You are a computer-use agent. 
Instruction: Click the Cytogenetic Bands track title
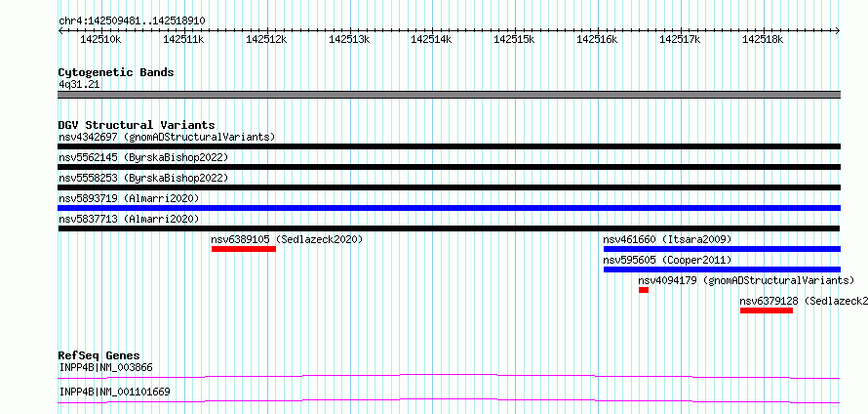(116, 72)
